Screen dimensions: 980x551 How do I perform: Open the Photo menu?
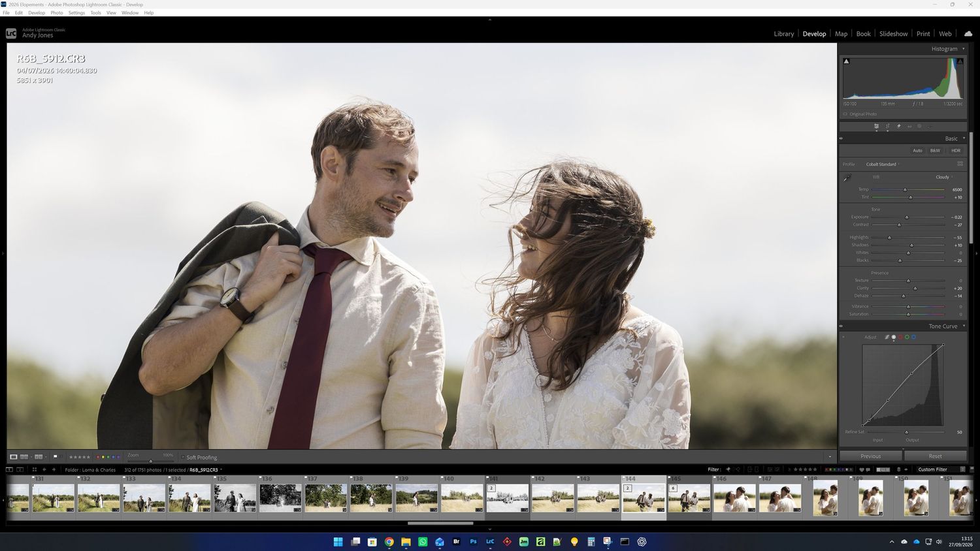click(57, 12)
